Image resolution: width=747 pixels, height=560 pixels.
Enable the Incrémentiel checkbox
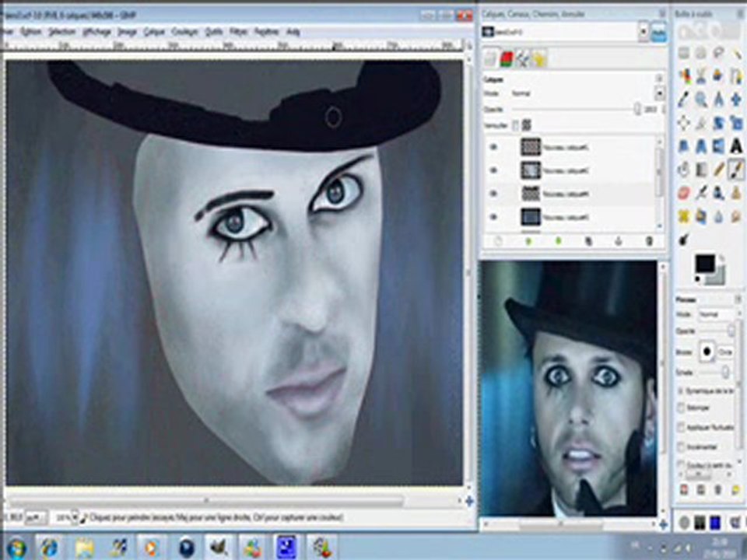tap(682, 446)
